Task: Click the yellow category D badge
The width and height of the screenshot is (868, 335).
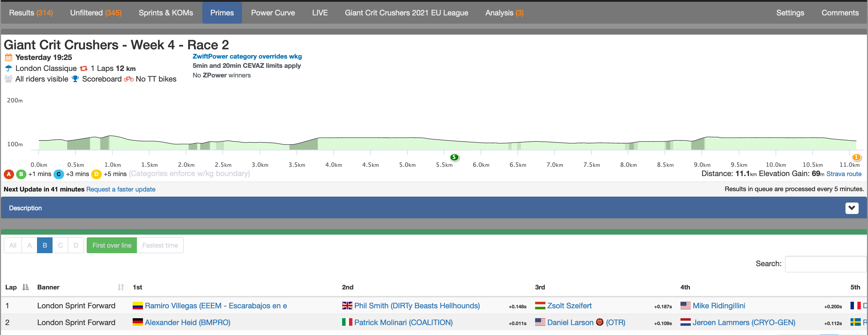Action: pos(97,174)
